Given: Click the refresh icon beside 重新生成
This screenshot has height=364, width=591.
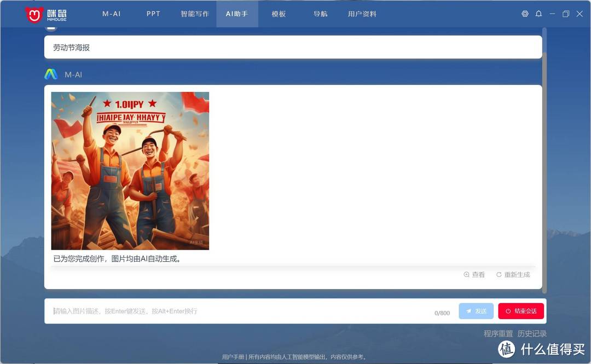Looking at the screenshot, I should [499, 275].
